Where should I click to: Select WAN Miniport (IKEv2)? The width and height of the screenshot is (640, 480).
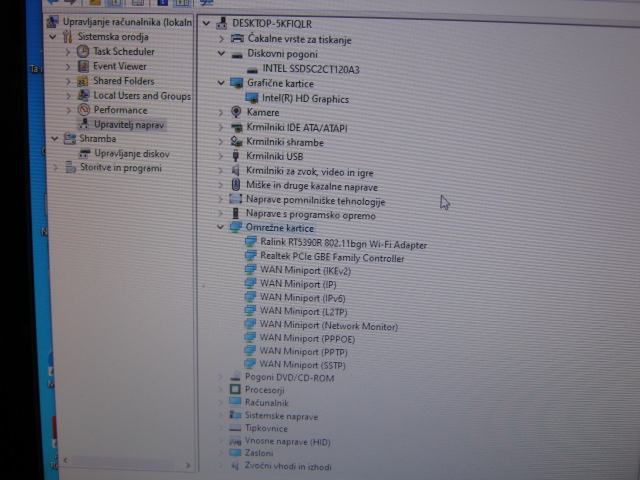click(305, 270)
